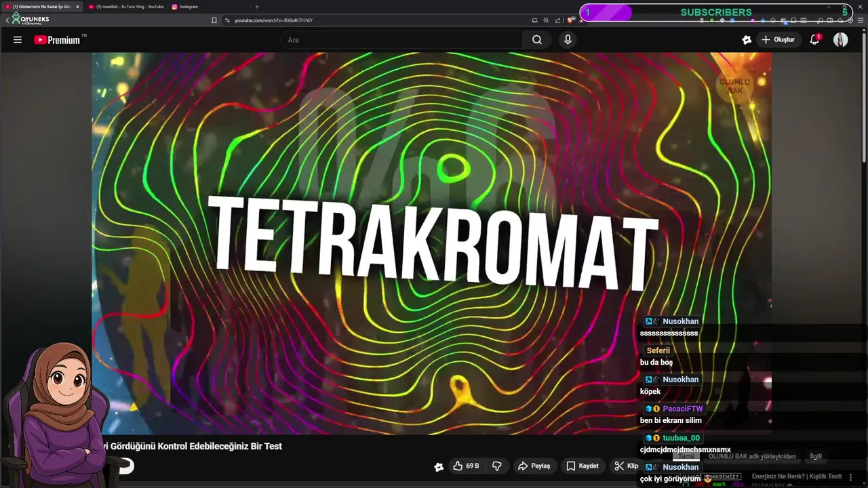Open options for the Enerjiniz Ne Renk video

[850, 477]
